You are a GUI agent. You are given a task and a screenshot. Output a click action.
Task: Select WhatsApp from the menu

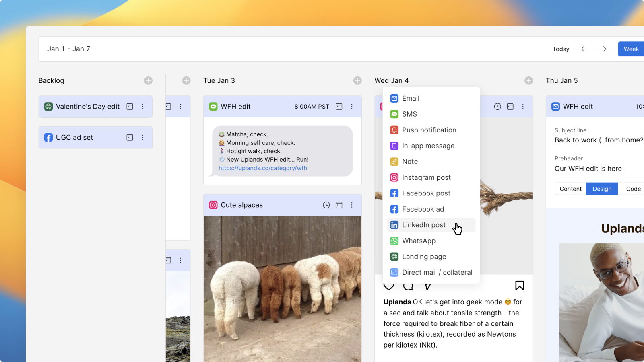pyautogui.click(x=431, y=241)
